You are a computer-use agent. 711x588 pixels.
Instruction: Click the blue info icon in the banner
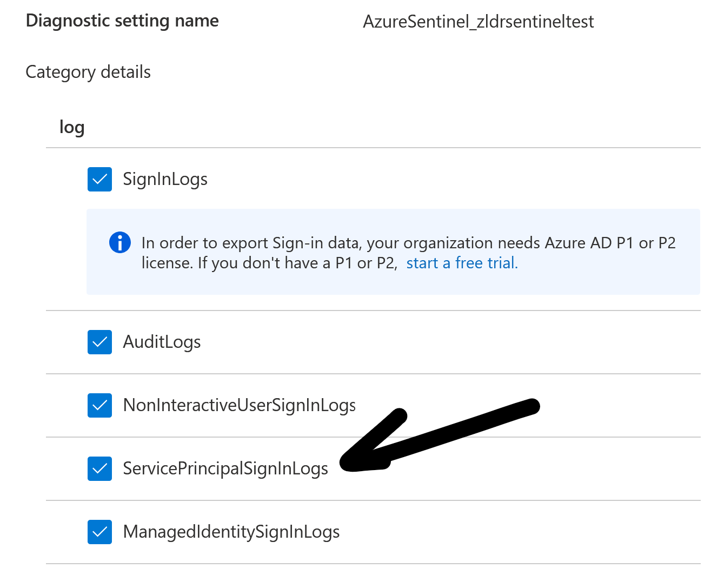(x=119, y=242)
